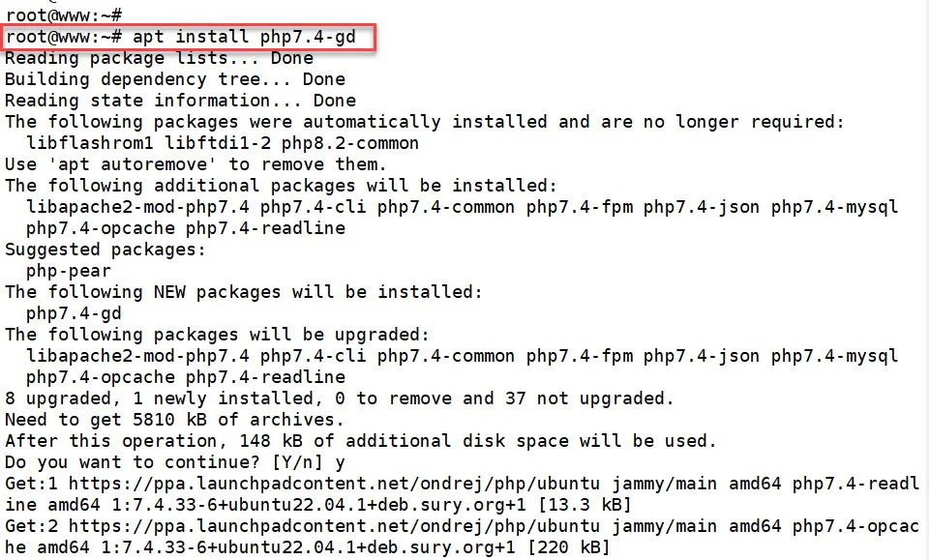Screen dimensions: 929x560
Task: Click the 'Reading state information... Done' line
Action: coord(180,101)
